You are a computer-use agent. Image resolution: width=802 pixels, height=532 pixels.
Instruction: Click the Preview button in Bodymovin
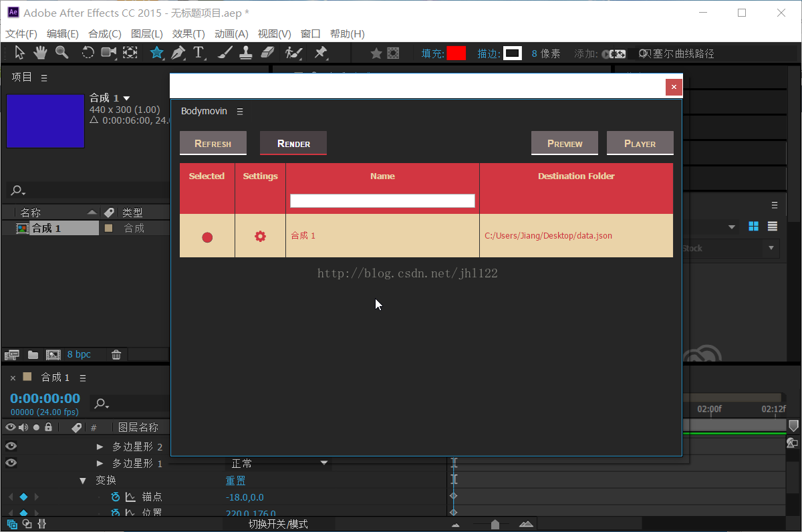point(565,143)
